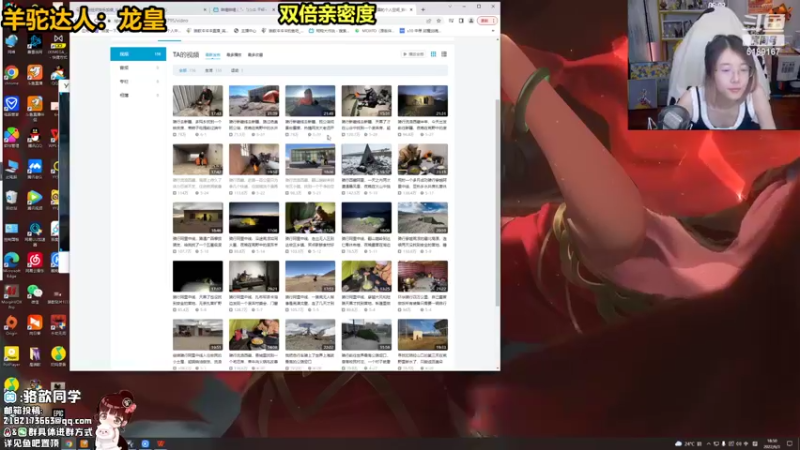Open the Recycle Bin desktop icon
This screenshot has width=800, height=450.
click(11, 198)
